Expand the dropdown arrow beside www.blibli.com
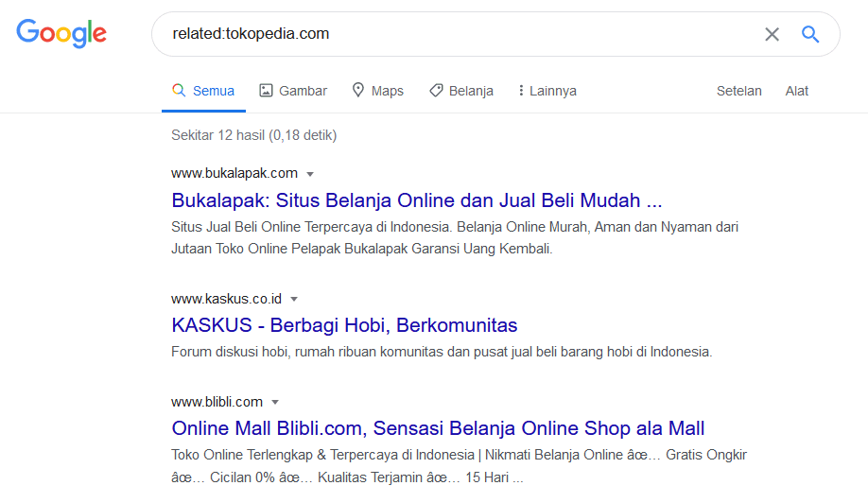The image size is (868, 503). click(x=275, y=402)
